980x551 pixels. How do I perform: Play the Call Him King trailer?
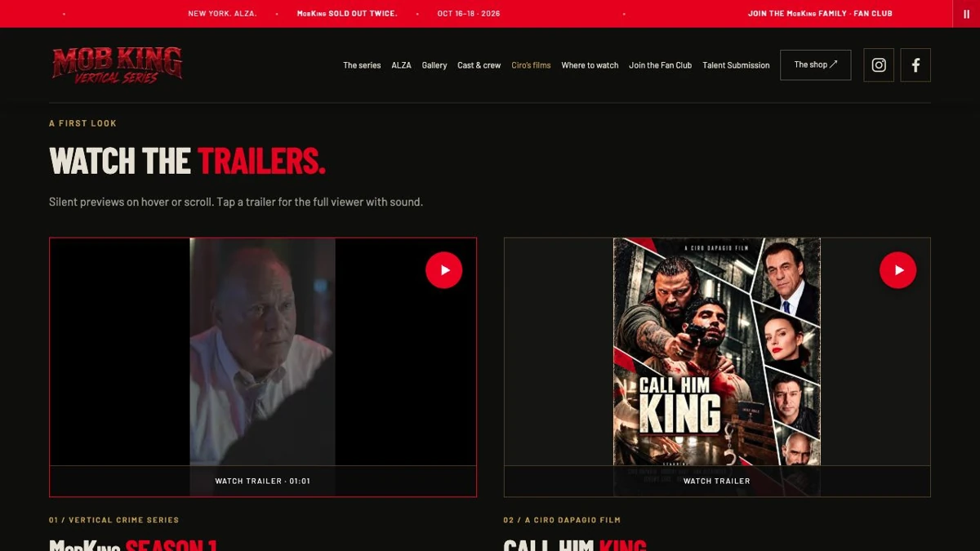click(898, 270)
